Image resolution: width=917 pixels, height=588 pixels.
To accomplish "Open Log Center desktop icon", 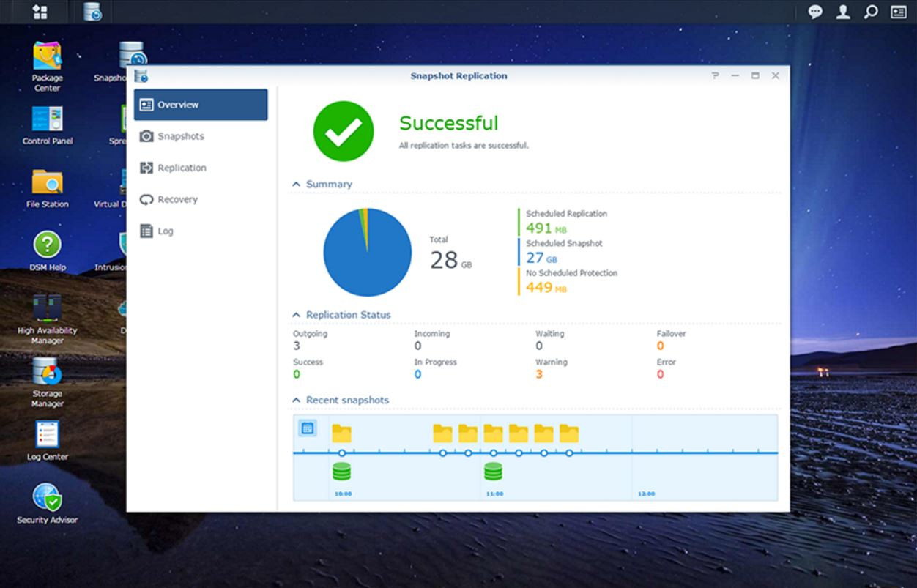I will (47, 434).
